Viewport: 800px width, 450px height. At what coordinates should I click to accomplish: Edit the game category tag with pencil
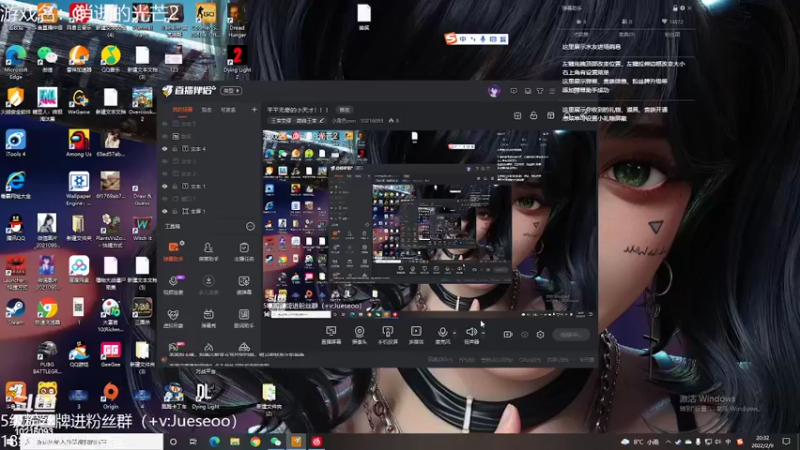[x=321, y=121]
